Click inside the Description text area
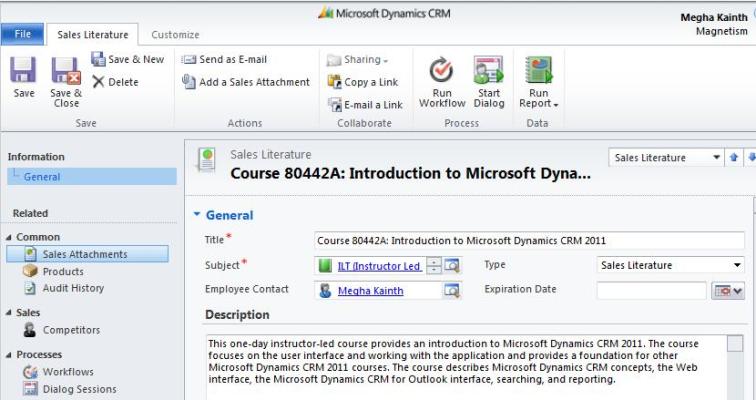The image size is (756, 400). [x=467, y=366]
